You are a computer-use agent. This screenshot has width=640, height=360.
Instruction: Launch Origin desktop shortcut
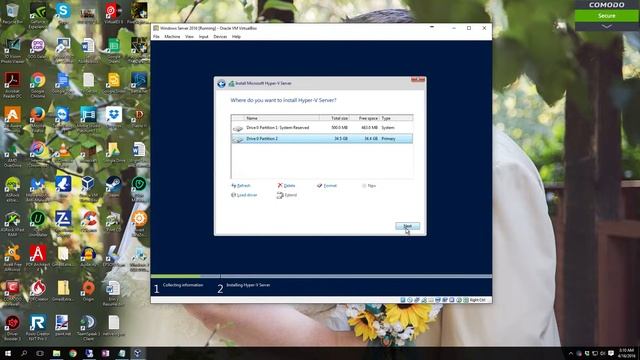[x=88, y=291]
